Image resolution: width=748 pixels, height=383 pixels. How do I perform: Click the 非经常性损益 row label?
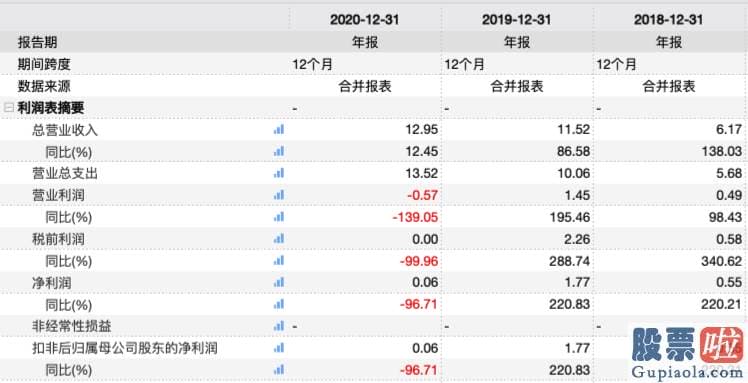click(x=72, y=327)
